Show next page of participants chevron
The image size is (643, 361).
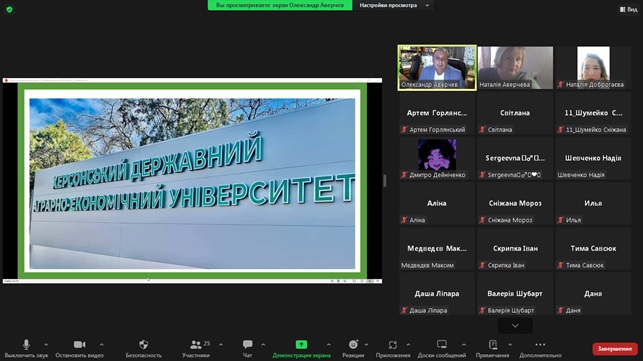click(515, 325)
